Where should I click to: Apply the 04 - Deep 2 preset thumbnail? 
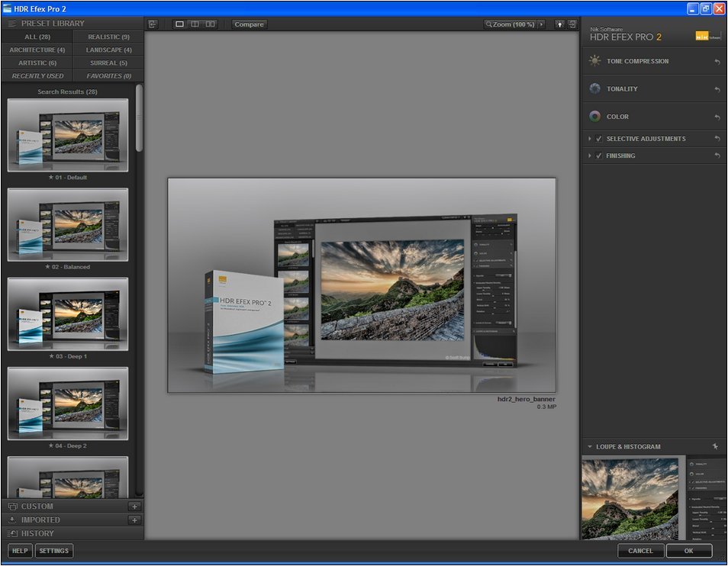[68, 404]
